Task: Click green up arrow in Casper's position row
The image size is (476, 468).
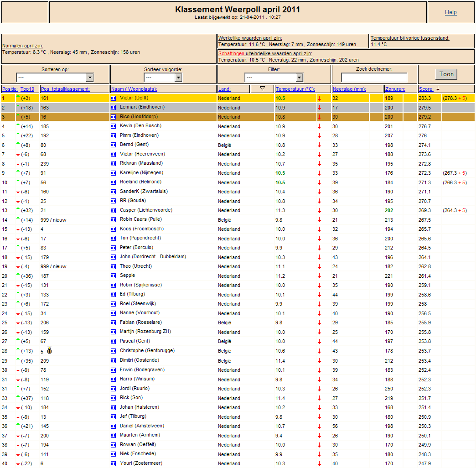Action: [x=18, y=210]
